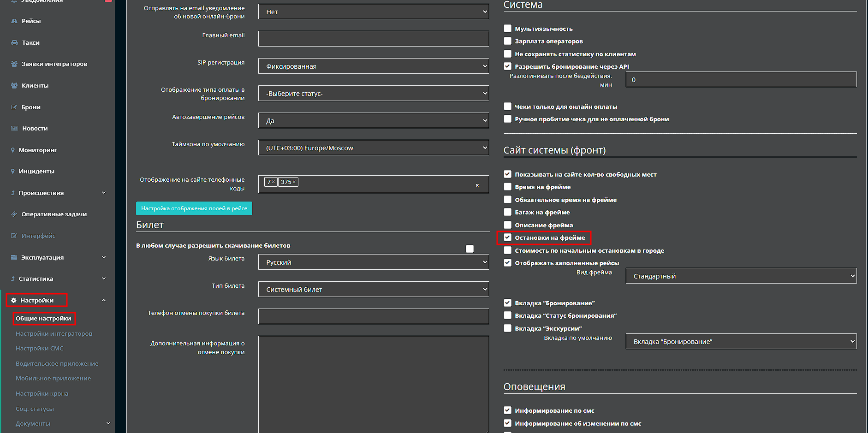868x433 pixels.
Task: Click the car icon beside Такси
Action: pos(14,43)
